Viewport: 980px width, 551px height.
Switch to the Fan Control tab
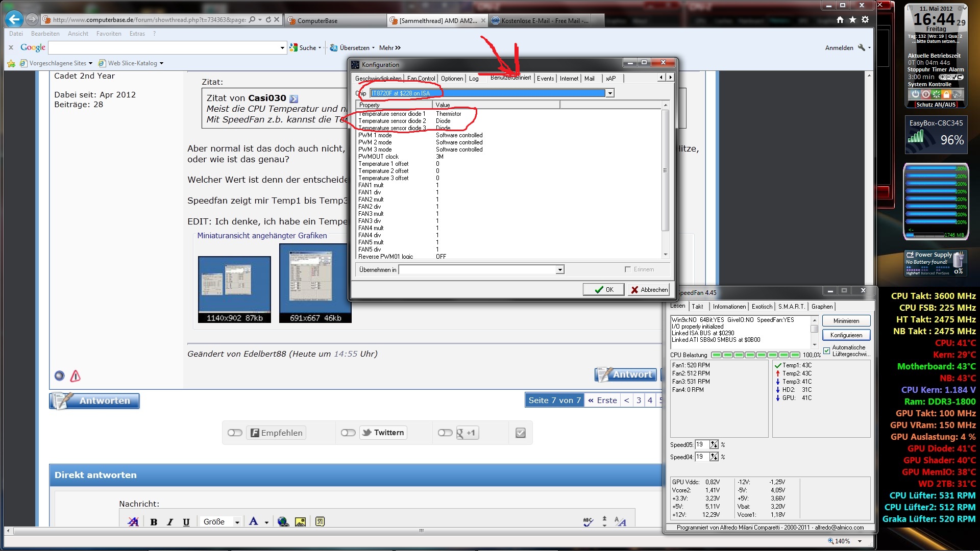[x=421, y=79]
